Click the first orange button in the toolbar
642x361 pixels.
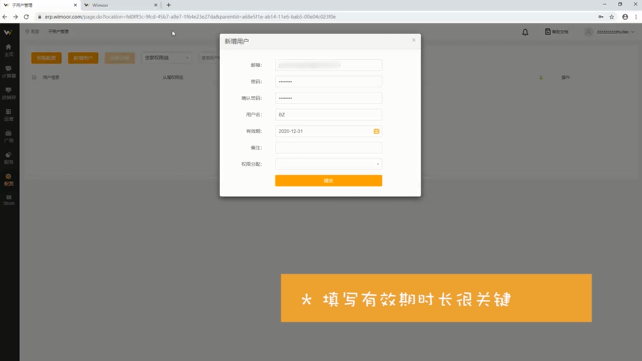(x=46, y=58)
